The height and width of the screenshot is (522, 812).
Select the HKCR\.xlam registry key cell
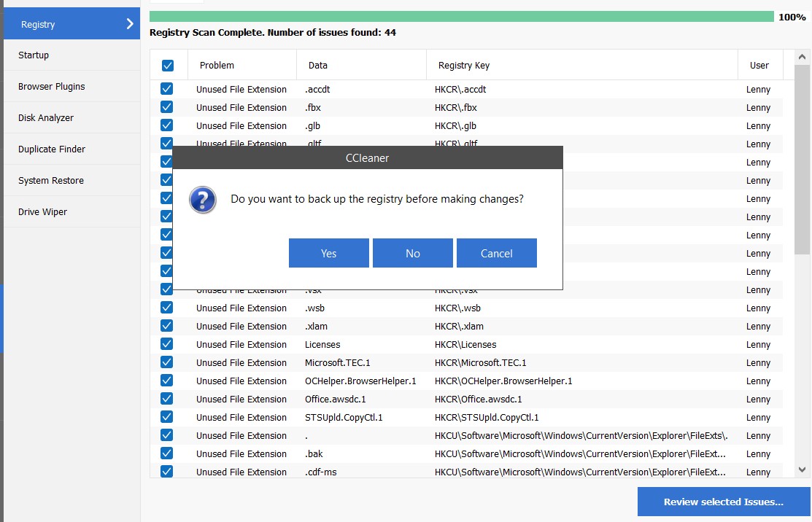460,326
